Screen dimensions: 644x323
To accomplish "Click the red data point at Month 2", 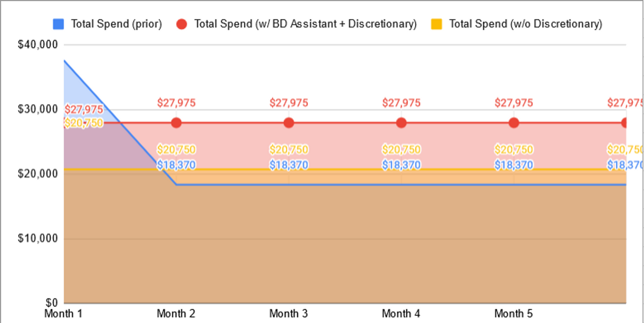I will point(176,123).
